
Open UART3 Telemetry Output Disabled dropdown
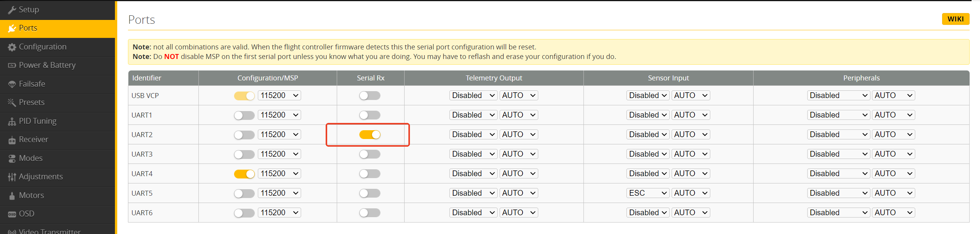(x=473, y=154)
